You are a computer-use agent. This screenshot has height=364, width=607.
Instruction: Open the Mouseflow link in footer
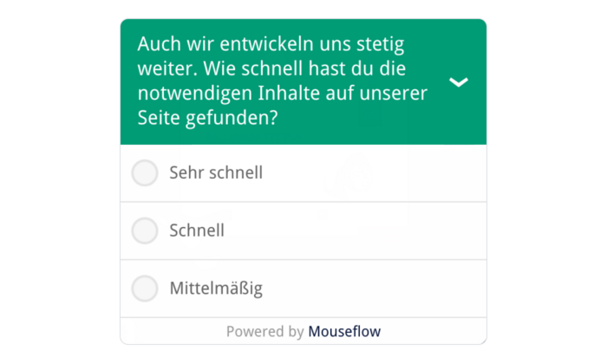[x=344, y=331]
